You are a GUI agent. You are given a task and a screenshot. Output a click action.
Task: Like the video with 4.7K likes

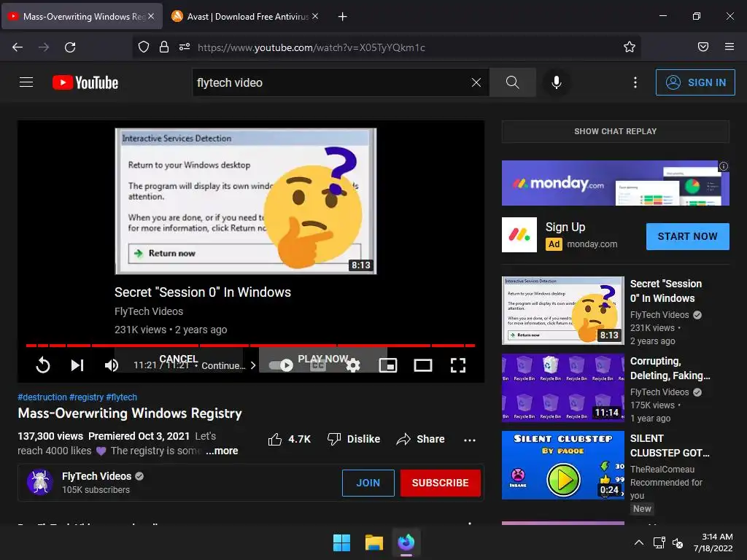290,439
